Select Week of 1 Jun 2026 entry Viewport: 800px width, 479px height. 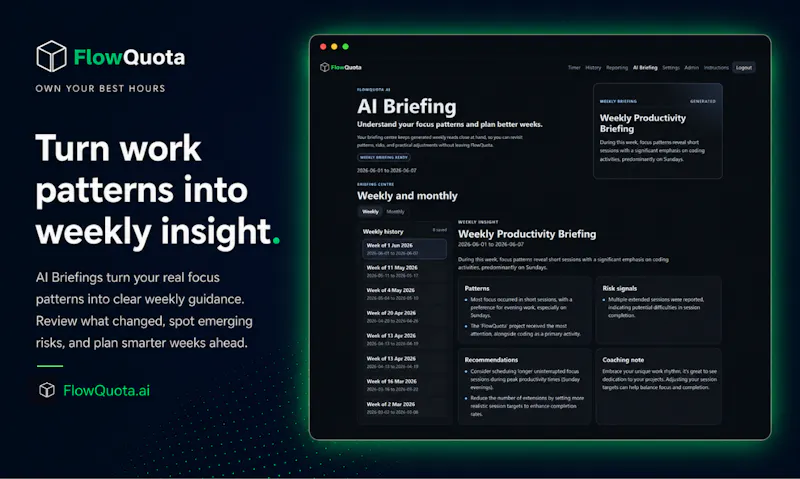404,249
